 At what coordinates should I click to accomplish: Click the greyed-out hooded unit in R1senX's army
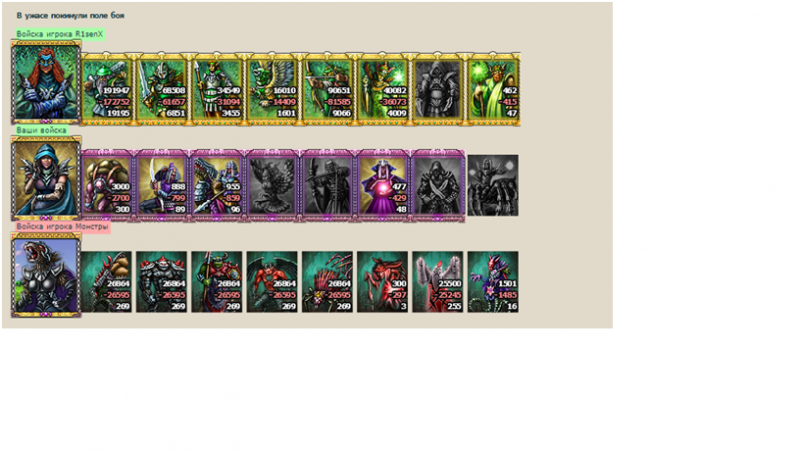coord(438,89)
